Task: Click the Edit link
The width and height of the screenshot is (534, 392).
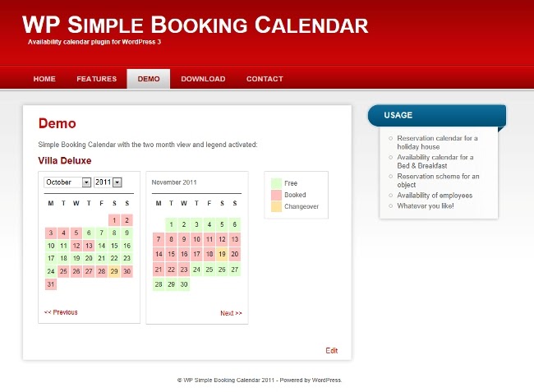Action: [331, 351]
